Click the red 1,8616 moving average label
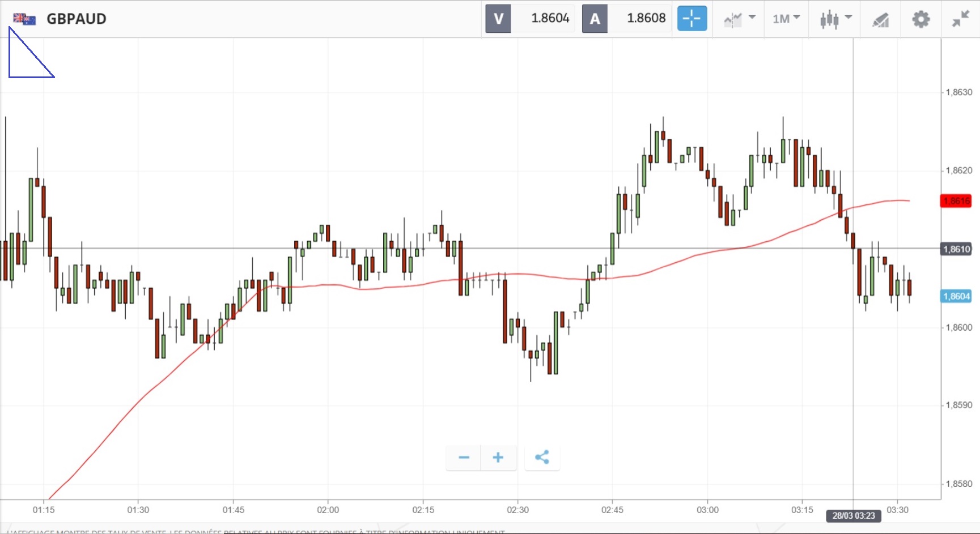The height and width of the screenshot is (534, 980). point(956,201)
